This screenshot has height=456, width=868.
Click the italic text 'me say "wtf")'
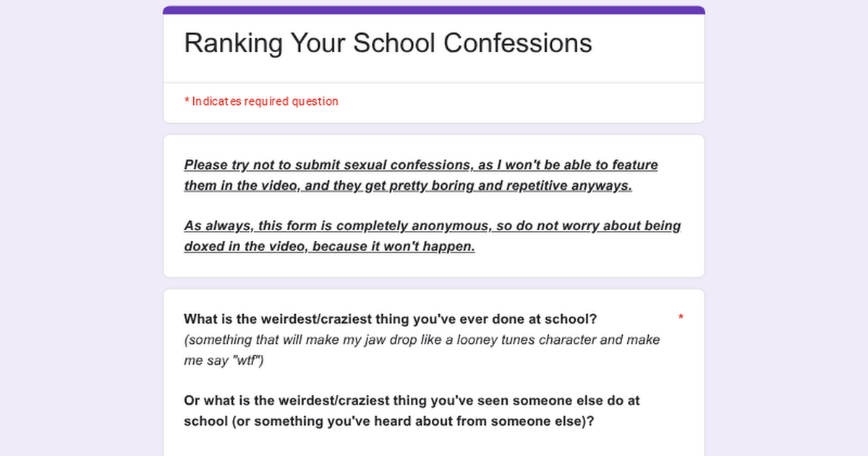pos(224,360)
